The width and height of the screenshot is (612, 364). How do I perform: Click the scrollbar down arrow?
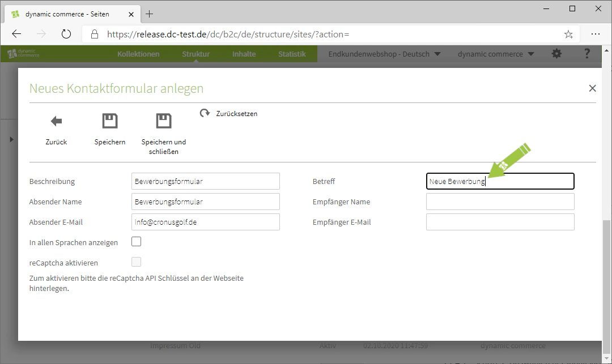click(x=606, y=358)
